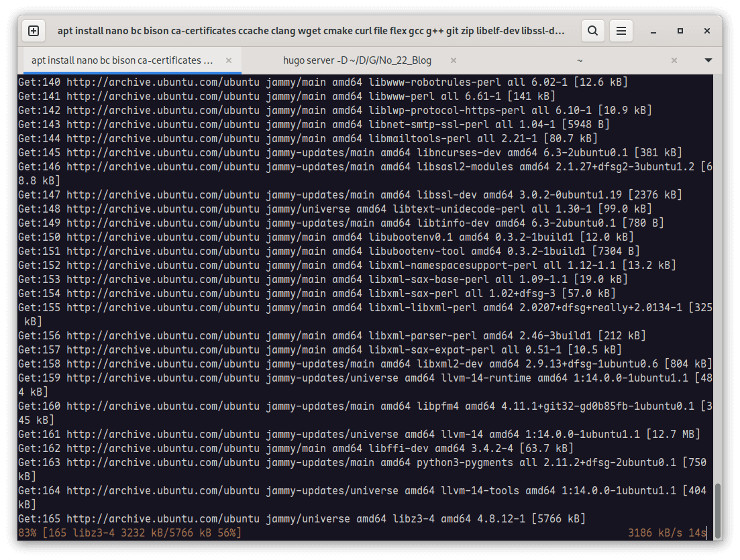Close the hugo server tab
Viewport: 740px width, 560px height.
pyautogui.click(x=452, y=60)
